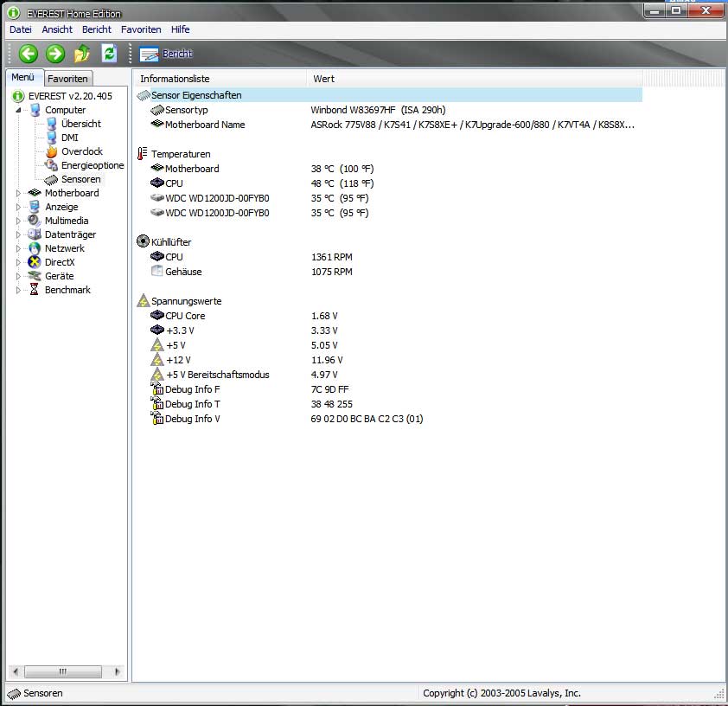Click the up-one-level folder icon
Image resolution: width=728 pixels, height=706 pixels.
point(82,54)
